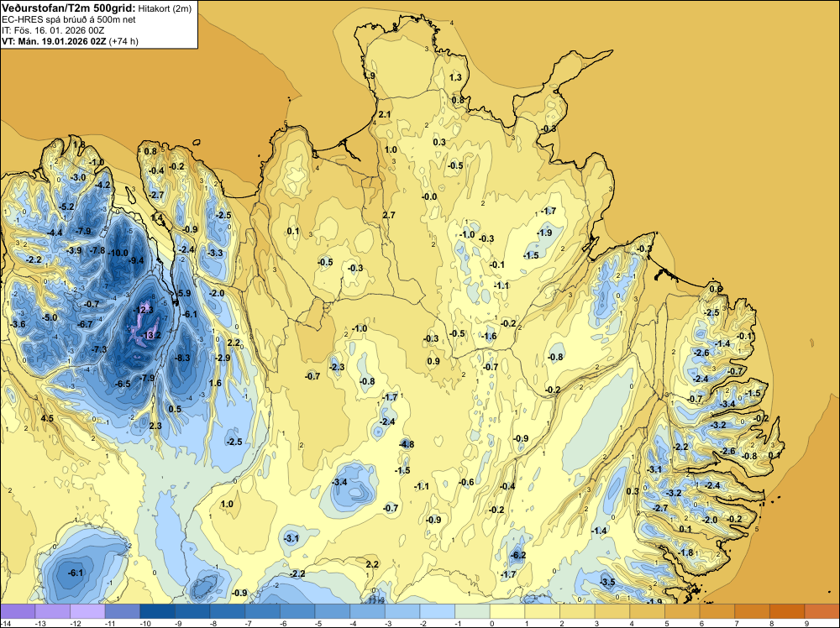Click the -6.2 temperature value

[518, 555]
